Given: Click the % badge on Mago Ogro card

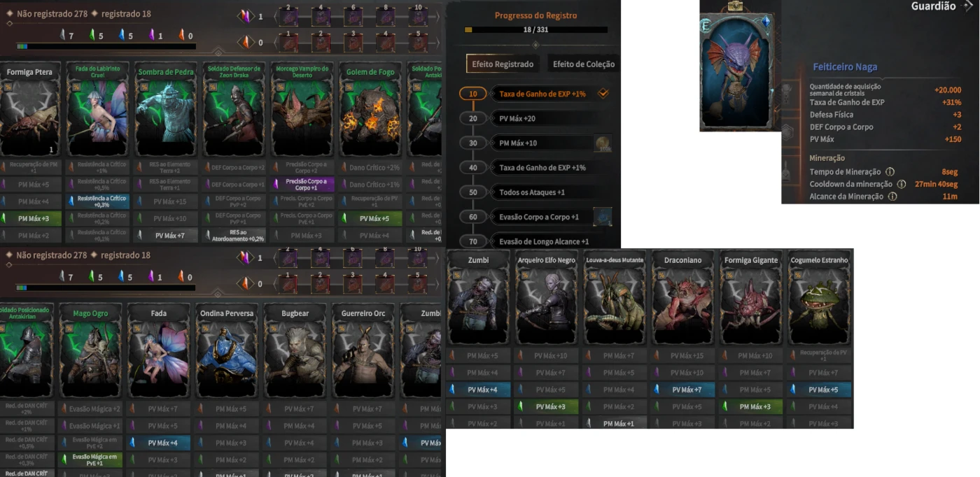Looking at the screenshot, I should 70,328.
